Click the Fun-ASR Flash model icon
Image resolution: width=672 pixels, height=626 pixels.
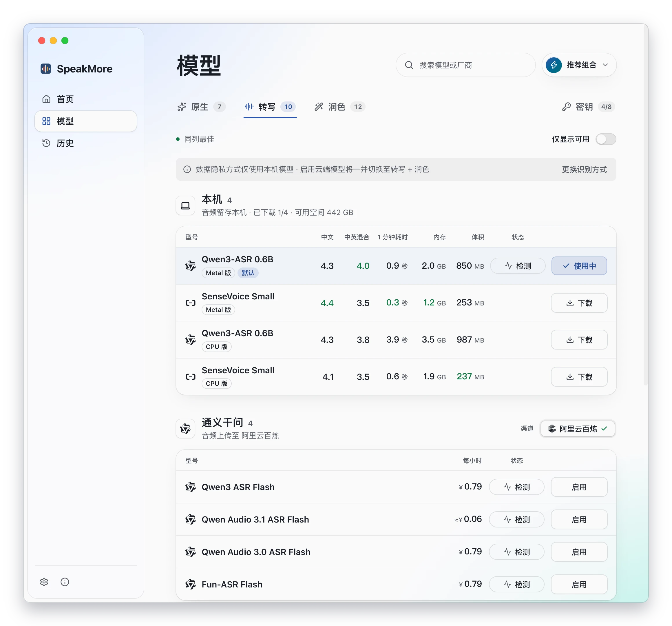191,584
